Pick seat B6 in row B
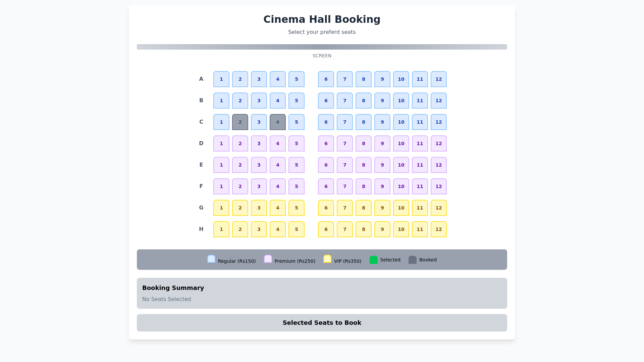 tap(326, 101)
